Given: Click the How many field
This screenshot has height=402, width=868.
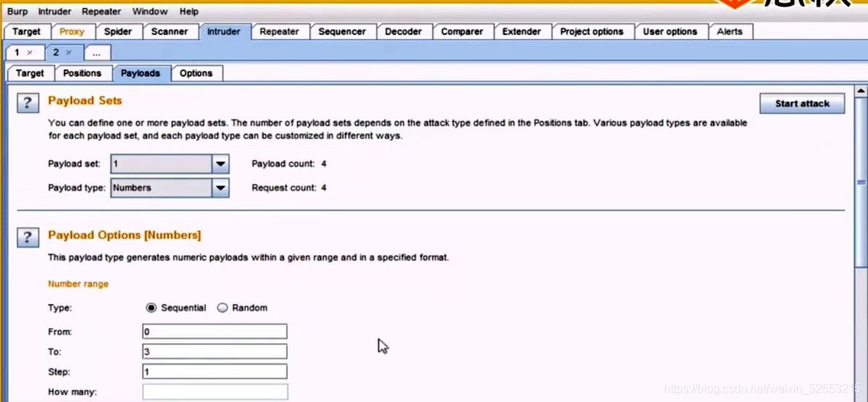Looking at the screenshot, I should 215,392.
